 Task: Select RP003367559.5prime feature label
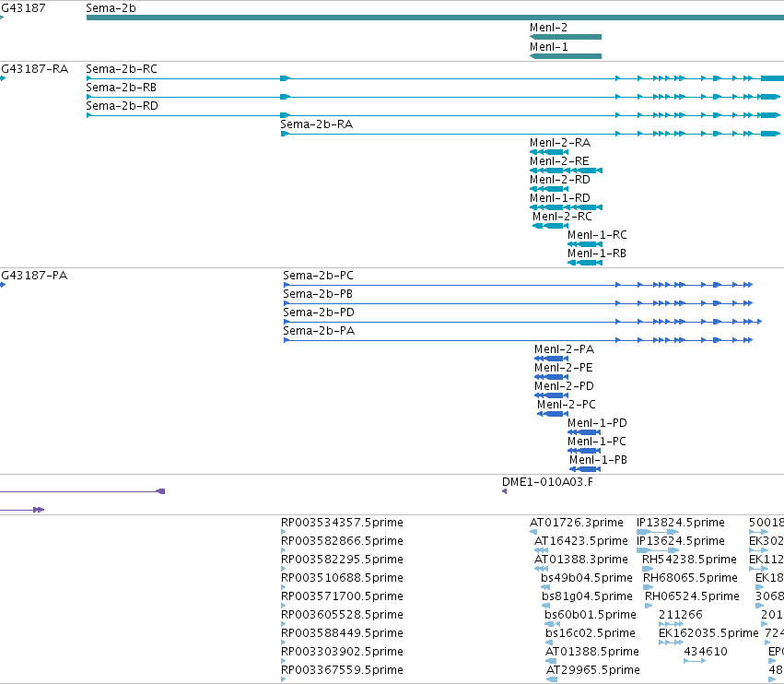(342, 669)
